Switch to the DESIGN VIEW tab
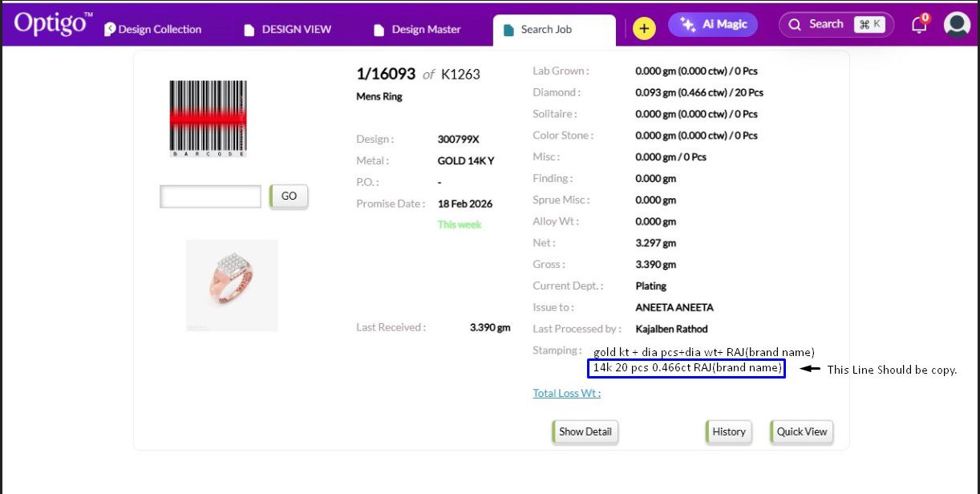Screen dimensions: 980x494 pyautogui.click(x=288, y=30)
